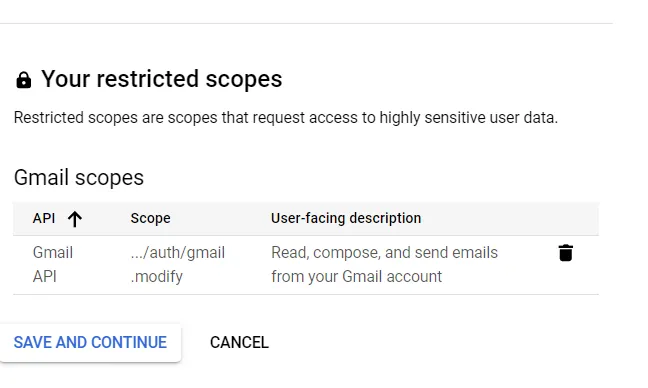Click the second-line 'API' text under Gmail
648x388 pixels.
coord(45,276)
